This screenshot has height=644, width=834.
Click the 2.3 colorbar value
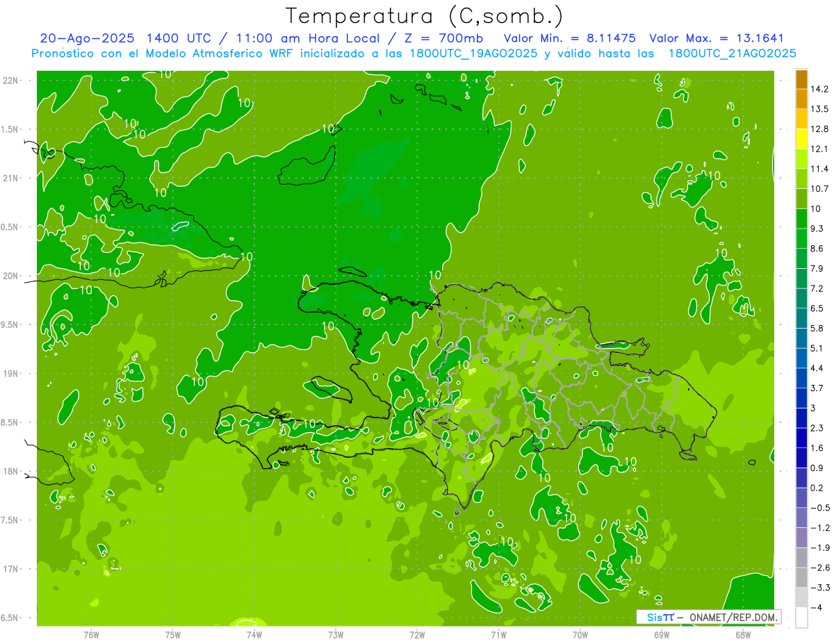click(x=817, y=428)
